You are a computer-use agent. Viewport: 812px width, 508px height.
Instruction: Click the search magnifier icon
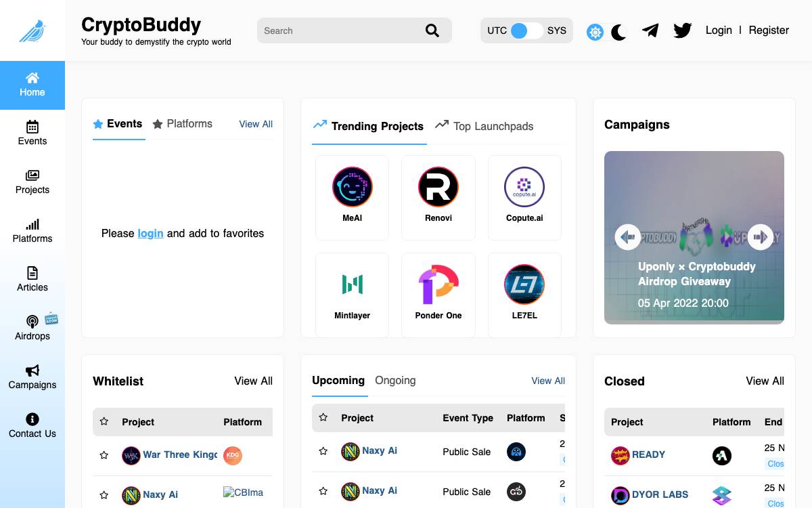[x=432, y=30]
